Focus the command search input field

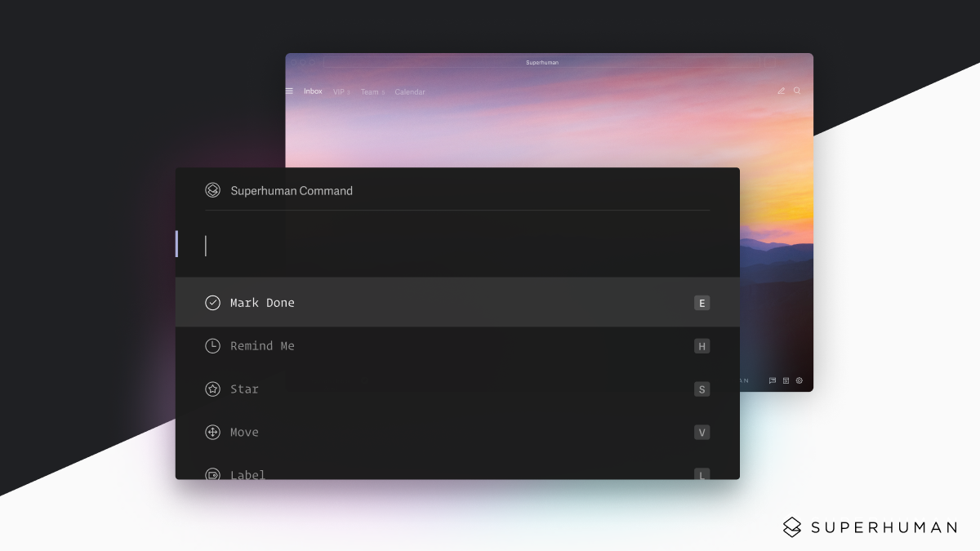457,246
